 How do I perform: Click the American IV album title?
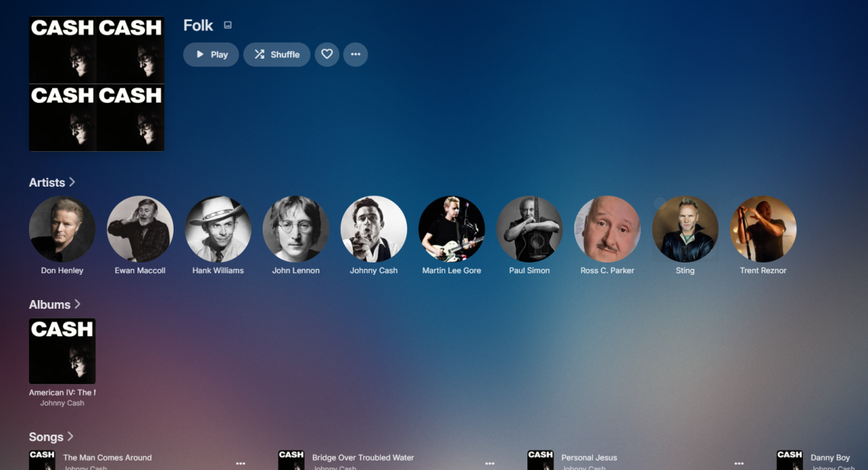[x=62, y=393]
